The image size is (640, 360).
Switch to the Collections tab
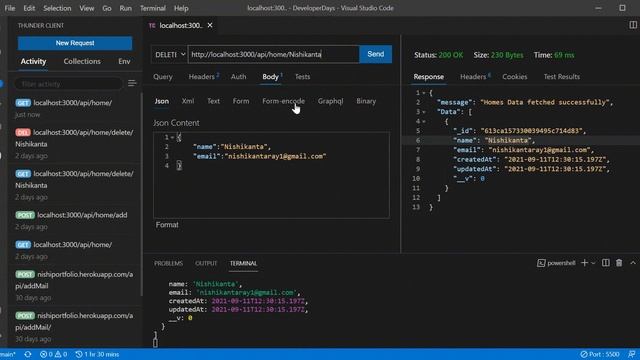[x=82, y=61]
